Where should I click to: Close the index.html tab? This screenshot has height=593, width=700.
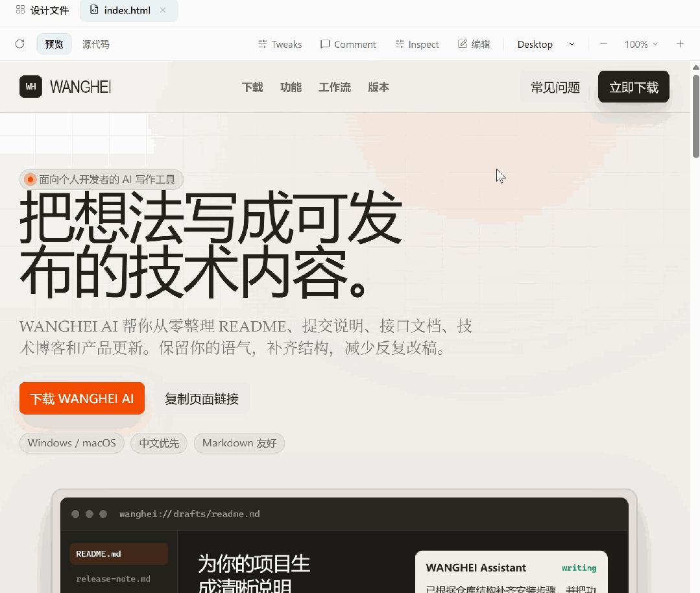(x=162, y=10)
